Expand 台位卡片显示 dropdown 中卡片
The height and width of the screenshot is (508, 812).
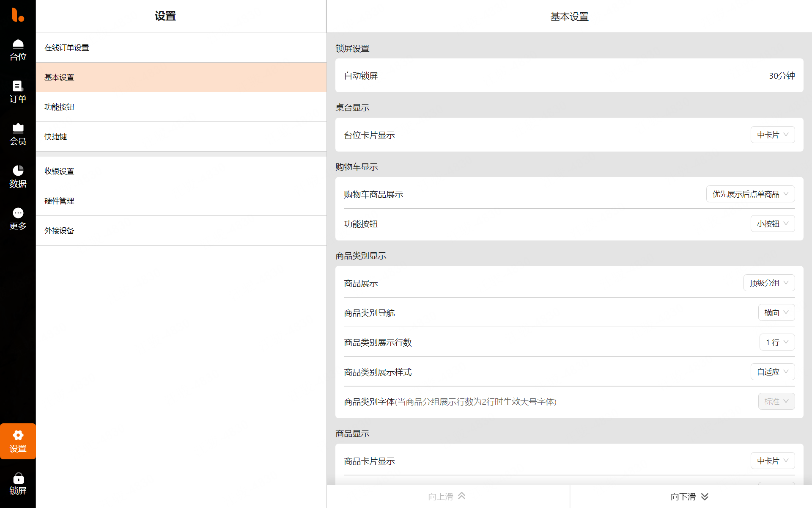772,135
